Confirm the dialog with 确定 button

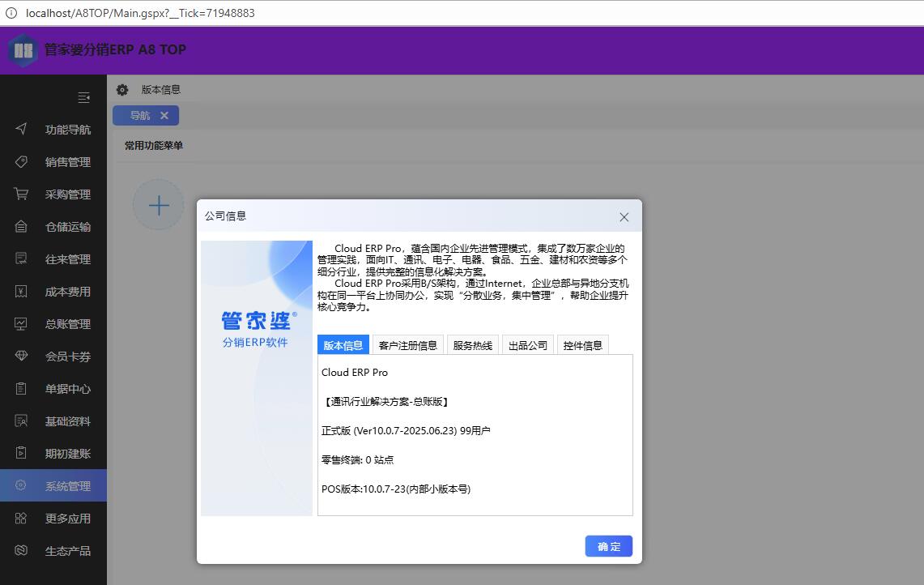tap(609, 546)
